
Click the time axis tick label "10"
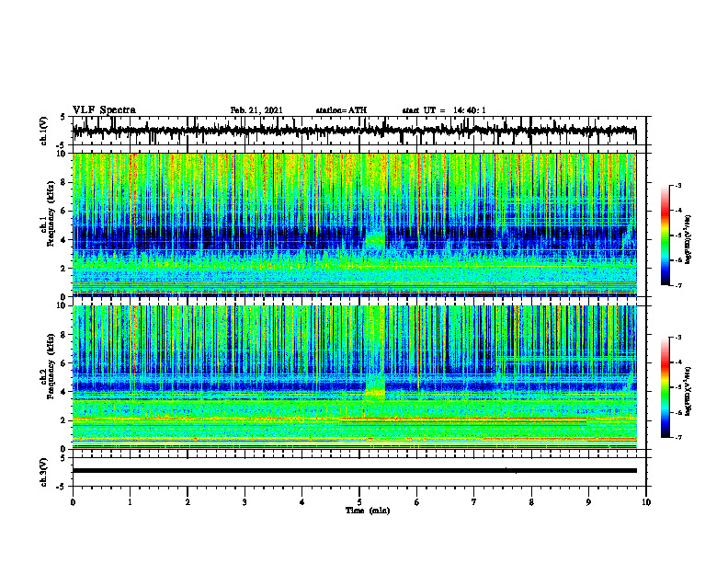646,502
